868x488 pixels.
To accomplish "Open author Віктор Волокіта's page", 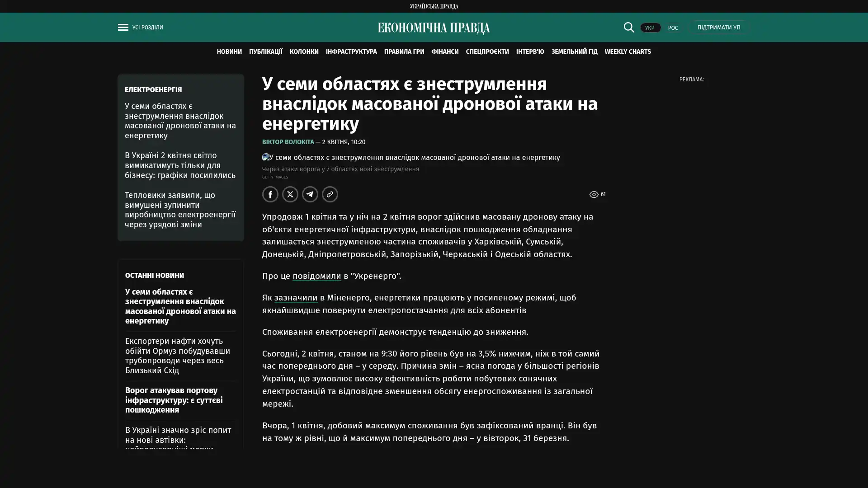I will pyautogui.click(x=288, y=142).
